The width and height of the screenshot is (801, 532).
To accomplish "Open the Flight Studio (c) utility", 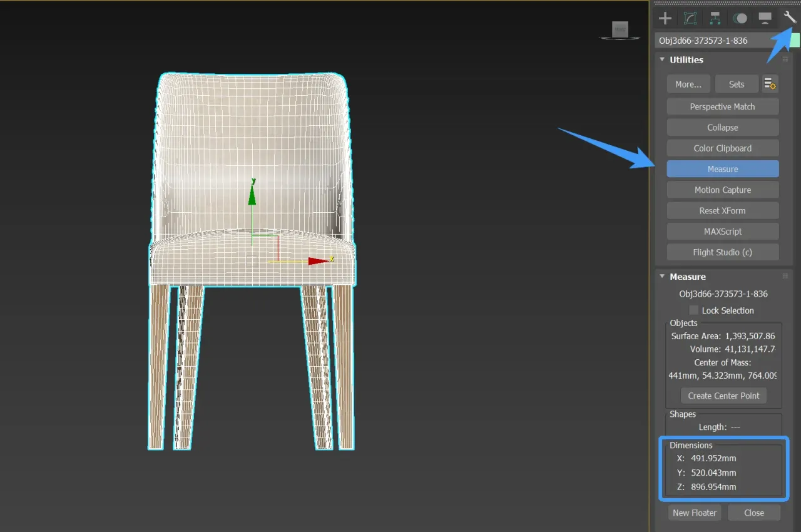I will [723, 252].
